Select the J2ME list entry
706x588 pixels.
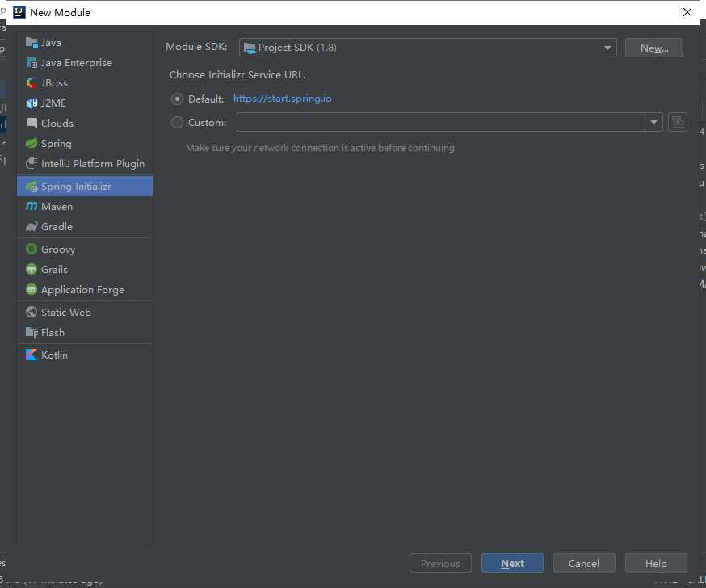click(x=85, y=103)
